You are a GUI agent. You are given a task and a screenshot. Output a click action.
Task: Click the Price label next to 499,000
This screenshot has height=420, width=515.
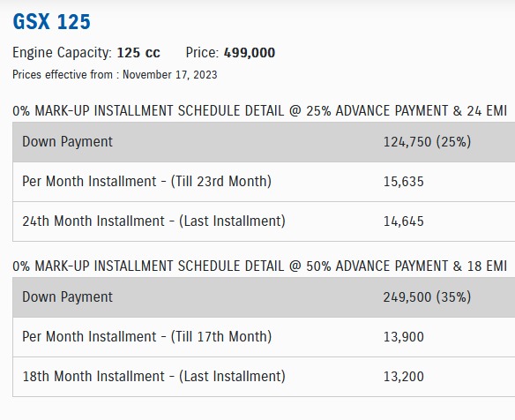pyautogui.click(x=202, y=53)
